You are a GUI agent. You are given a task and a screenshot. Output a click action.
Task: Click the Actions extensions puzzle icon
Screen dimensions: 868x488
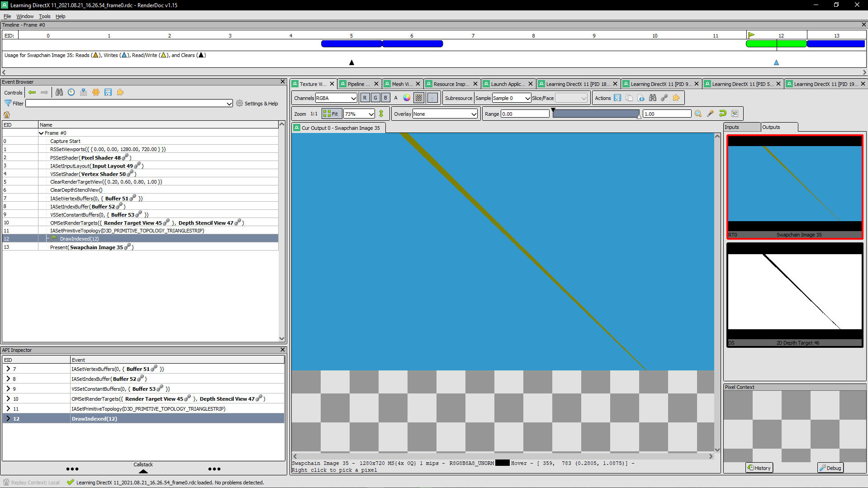pos(676,98)
